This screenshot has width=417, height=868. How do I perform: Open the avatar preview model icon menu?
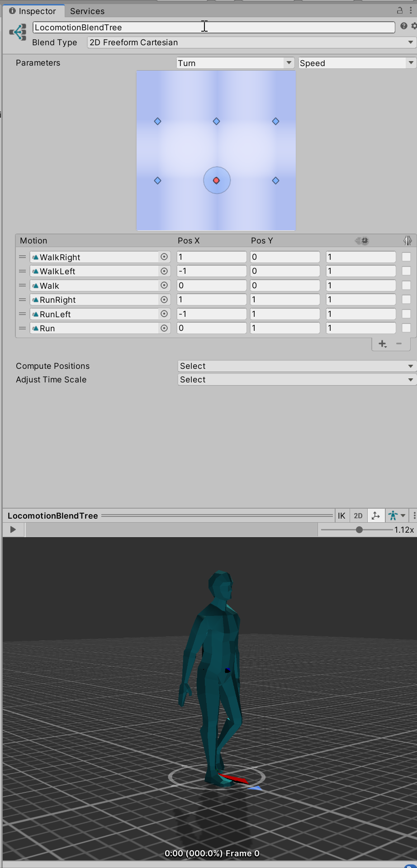point(397,515)
